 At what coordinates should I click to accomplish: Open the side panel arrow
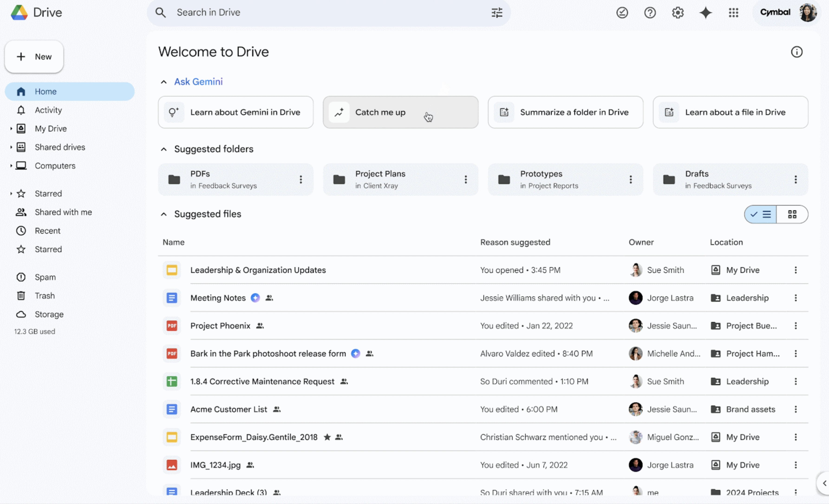click(x=824, y=483)
